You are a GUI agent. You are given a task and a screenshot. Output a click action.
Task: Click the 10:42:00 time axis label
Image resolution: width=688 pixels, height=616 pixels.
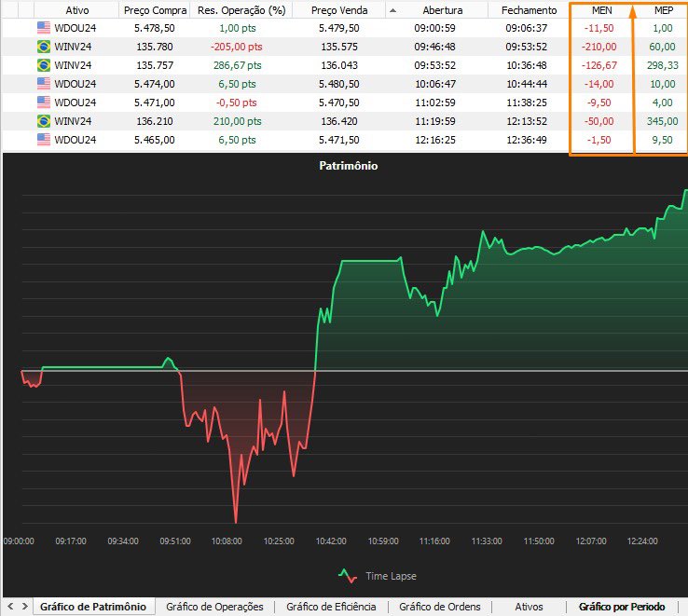pos(331,541)
